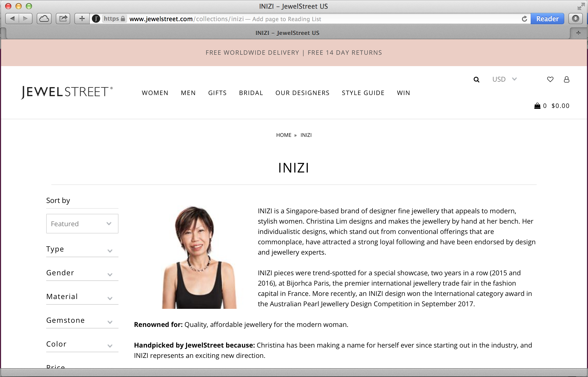Click the INIZI breadcrumb

(x=306, y=135)
